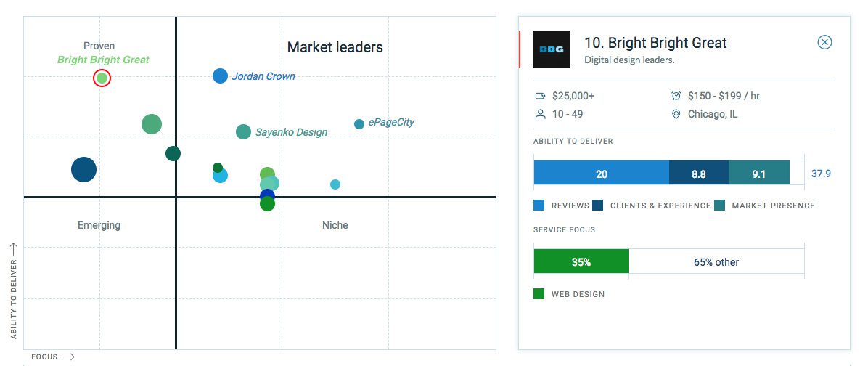Open the Jordan Crown label link
The image size is (868, 366).
pos(263,76)
